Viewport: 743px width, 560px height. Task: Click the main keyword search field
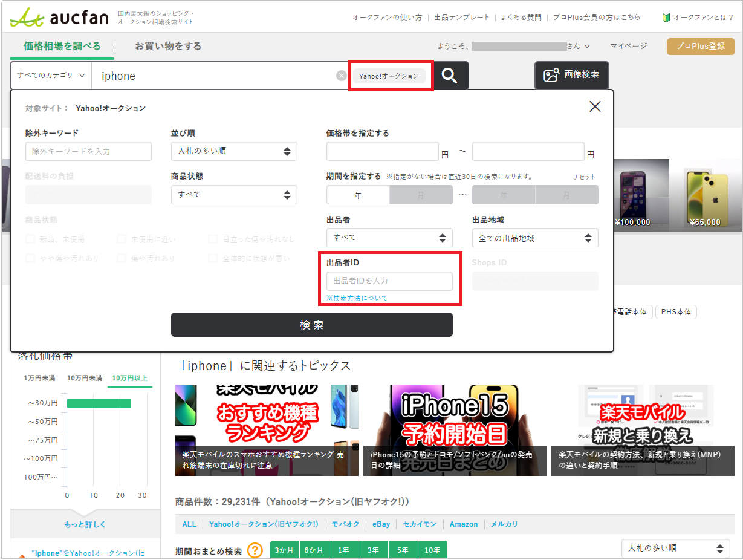pos(214,76)
